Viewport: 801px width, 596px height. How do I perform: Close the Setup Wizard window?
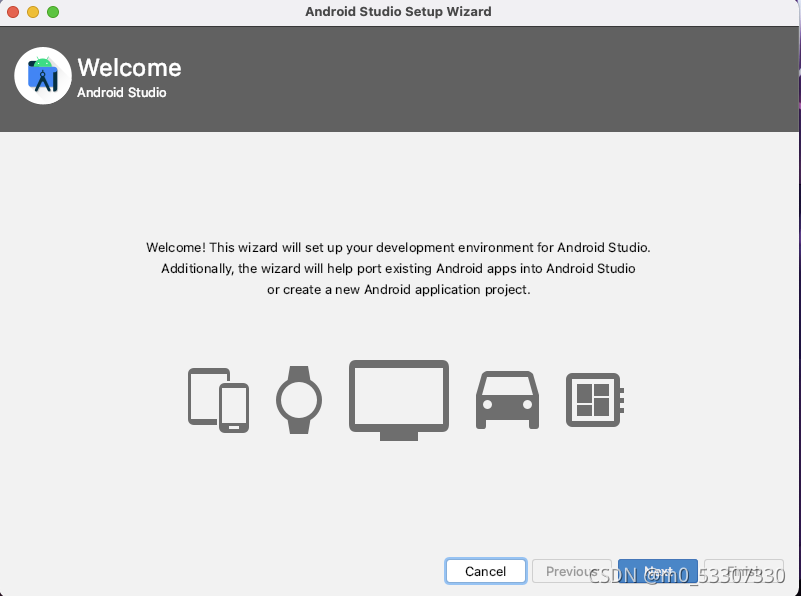[x=13, y=12]
